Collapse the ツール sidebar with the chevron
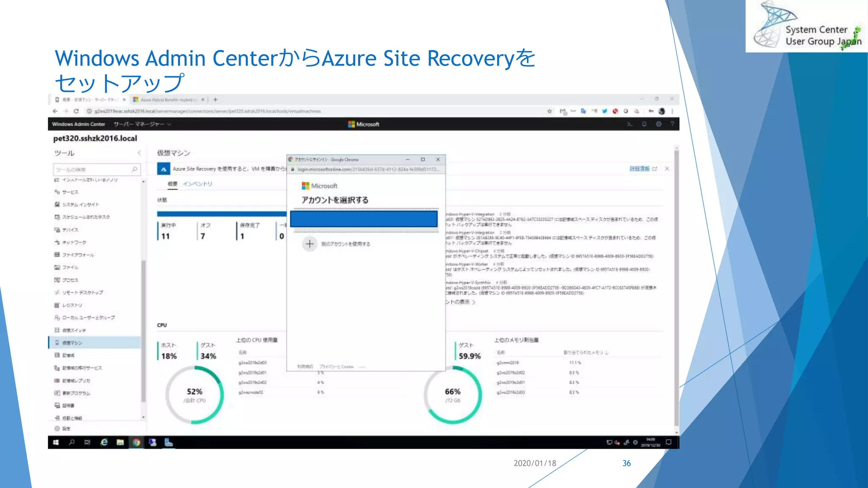This screenshot has height=488, width=868. click(139, 153)
